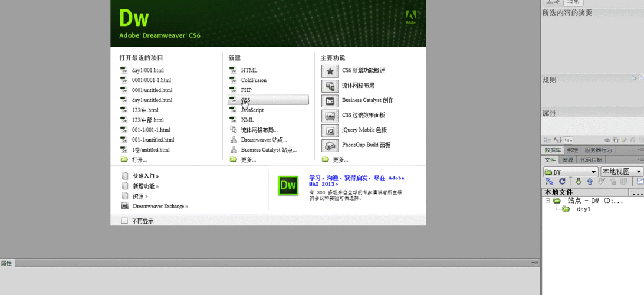Switch to the 数据库 tab

[553, 150]
